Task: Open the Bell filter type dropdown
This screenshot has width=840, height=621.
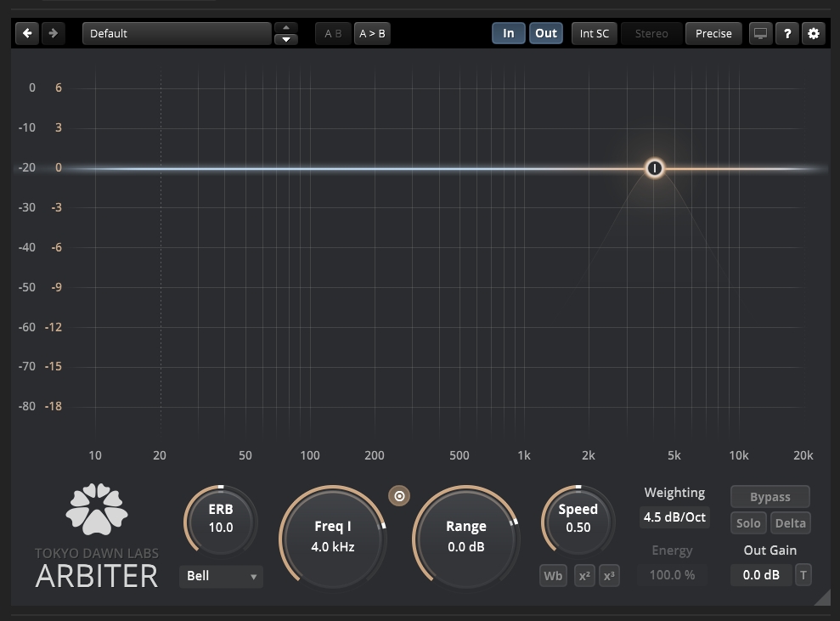Action: click(x=221, y=576)
